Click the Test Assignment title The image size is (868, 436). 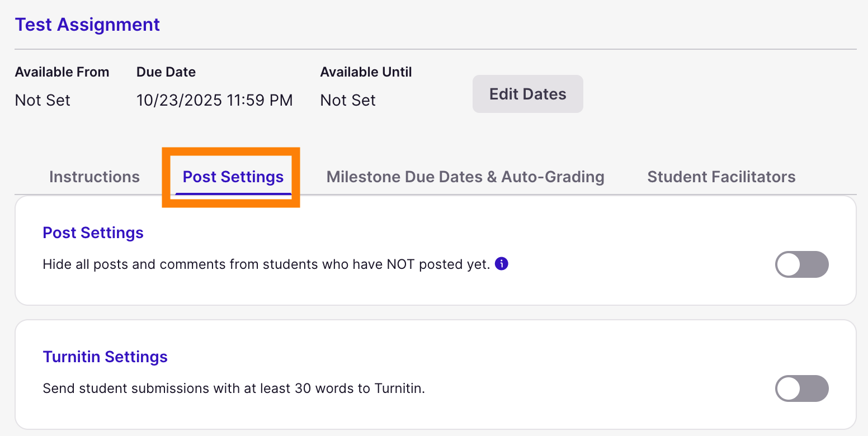[87, 25]
